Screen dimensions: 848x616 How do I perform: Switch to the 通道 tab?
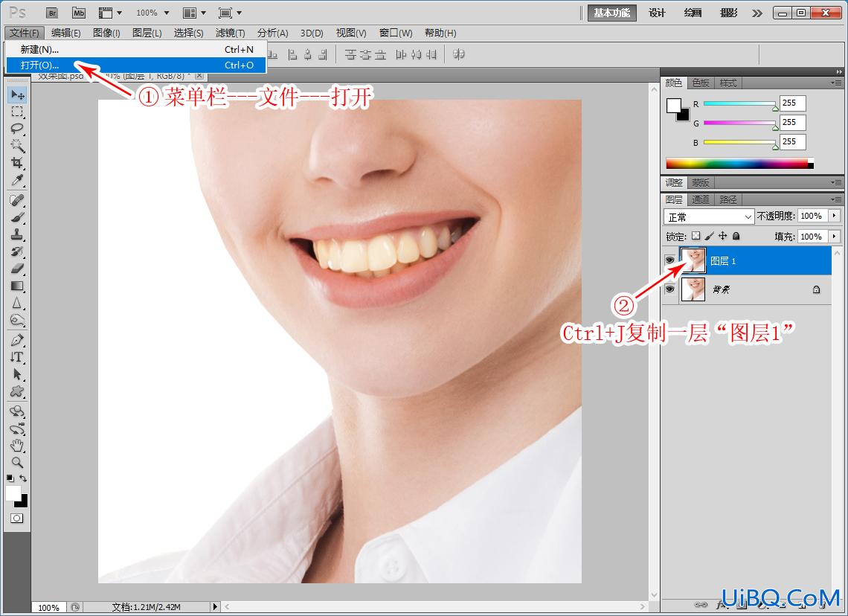coord(701,199)
